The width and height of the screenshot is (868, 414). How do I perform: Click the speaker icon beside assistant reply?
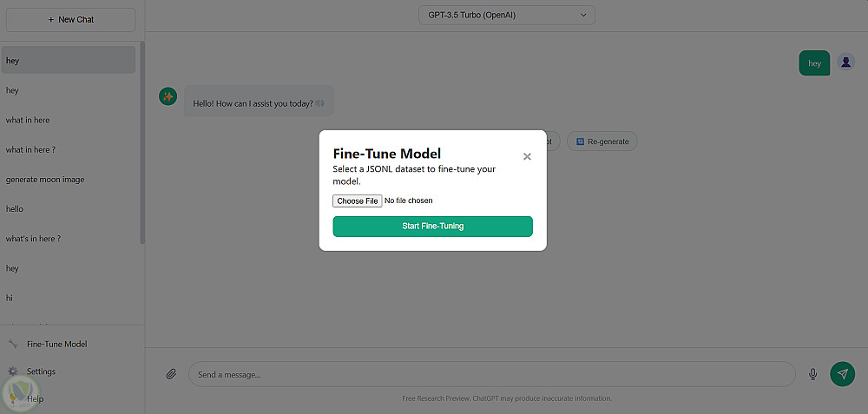point(320,103)
